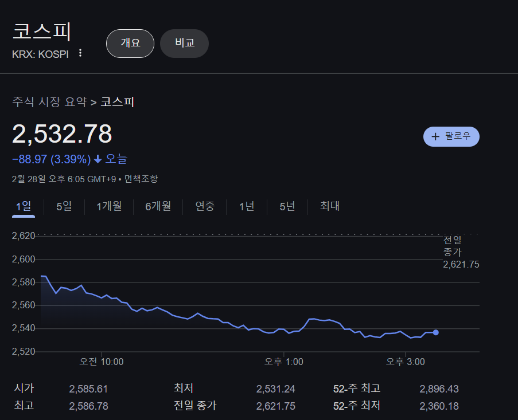This screenshot has width=518, height=420.
Task: Click the 코스피 breadcrumb item
Action: click(x=117, y=101)
